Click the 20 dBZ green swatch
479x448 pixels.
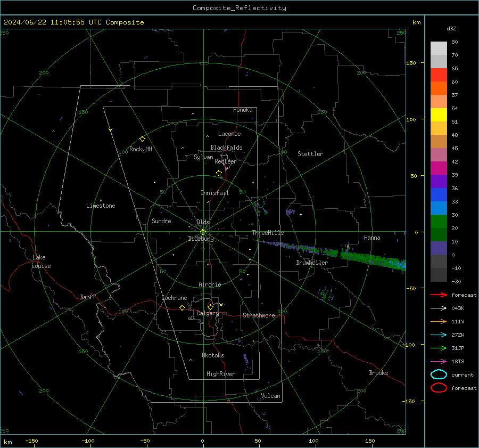click(x=439, y=221)
